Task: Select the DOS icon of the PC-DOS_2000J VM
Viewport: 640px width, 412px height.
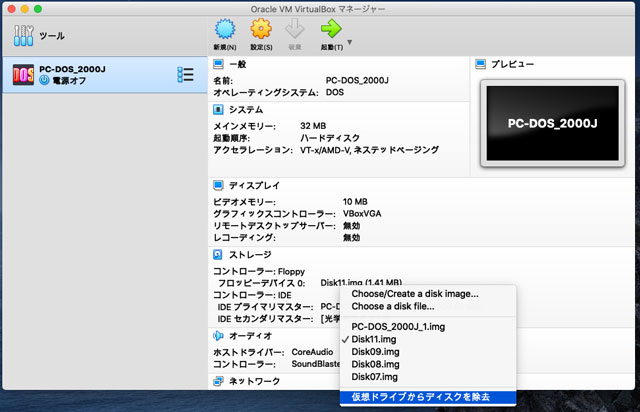Action: (x=23, y=75)
